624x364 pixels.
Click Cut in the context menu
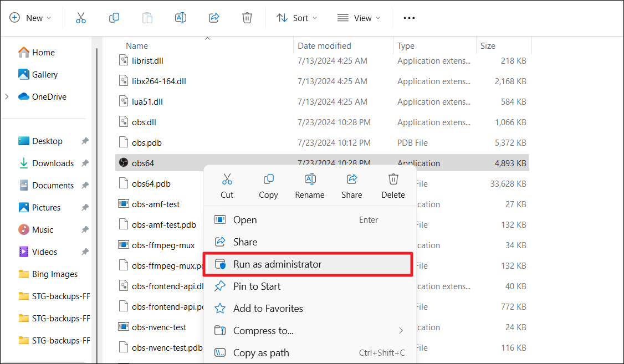coord(227,186)
